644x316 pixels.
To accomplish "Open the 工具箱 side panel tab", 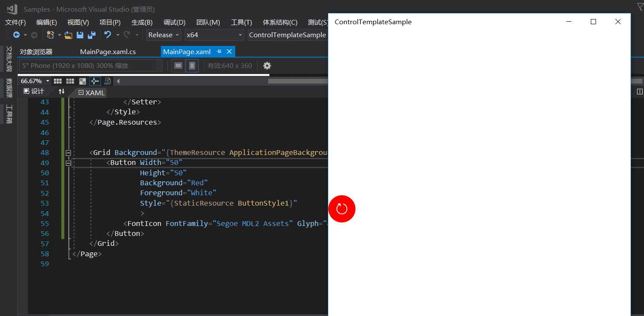I will (9, 114).
